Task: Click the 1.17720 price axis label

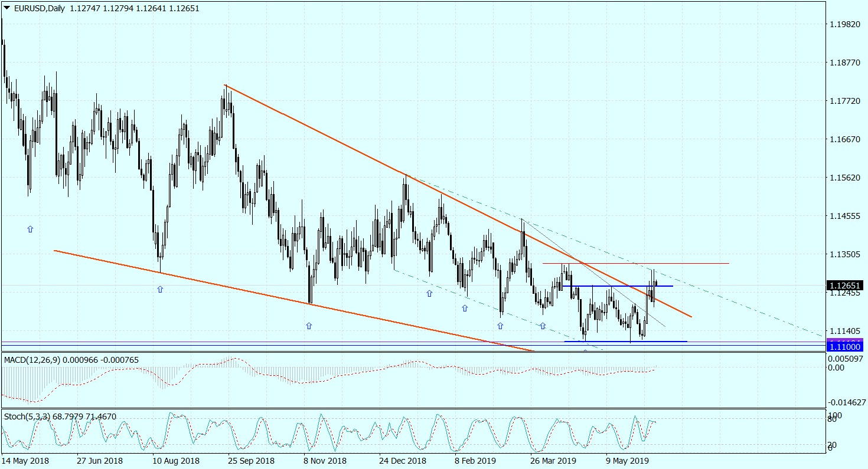Action: pyautogui.click(x=844, y=101)
